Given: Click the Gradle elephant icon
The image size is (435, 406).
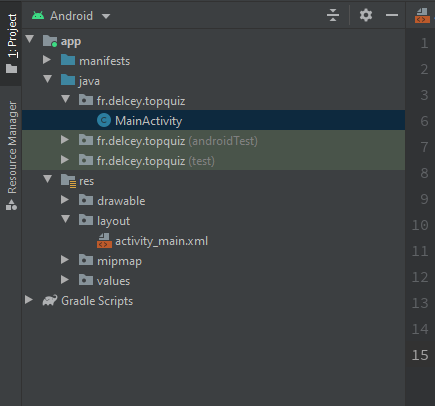Looking at the screenshot, I should pos(50,300).
